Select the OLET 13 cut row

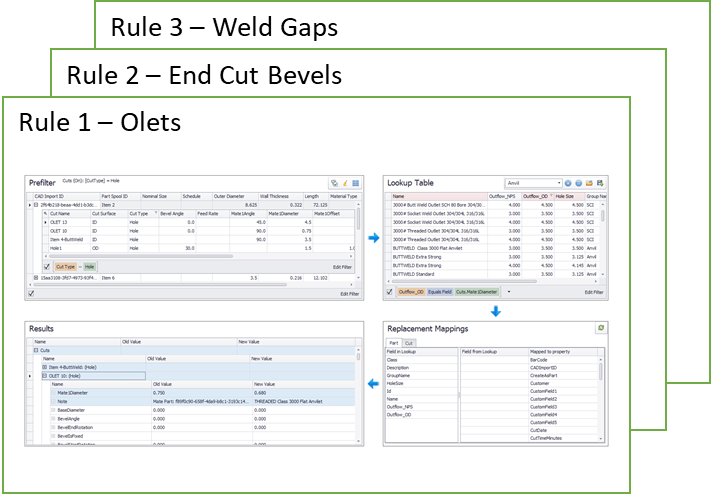201,222
